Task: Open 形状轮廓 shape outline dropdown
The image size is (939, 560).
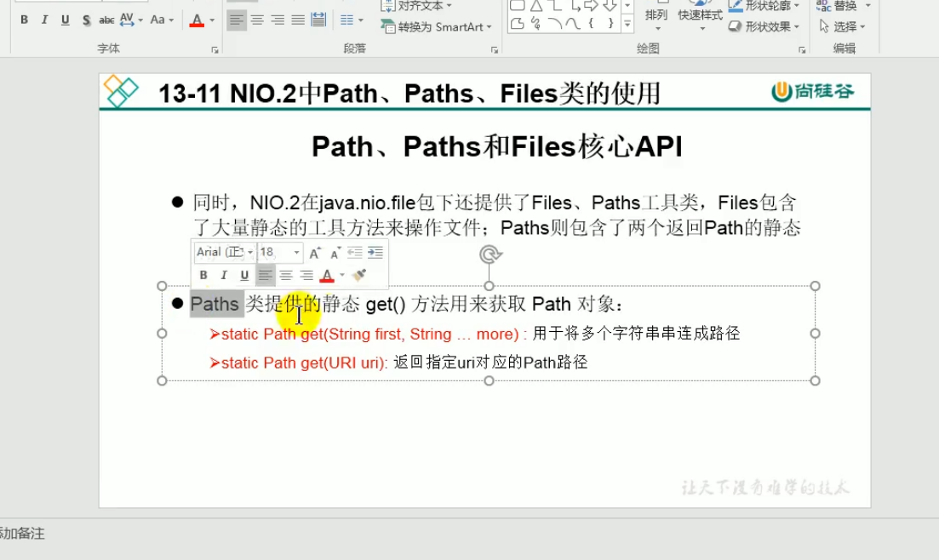Action: click(x=764, y=6)
